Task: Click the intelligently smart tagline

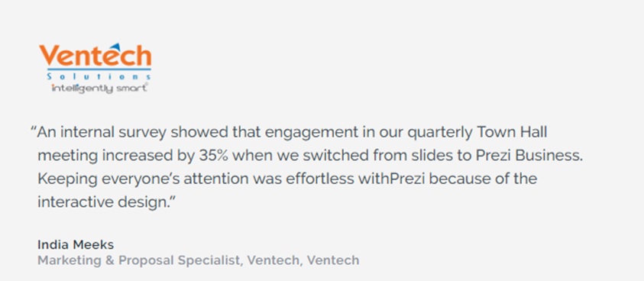Action: click(x=99, y=88)
